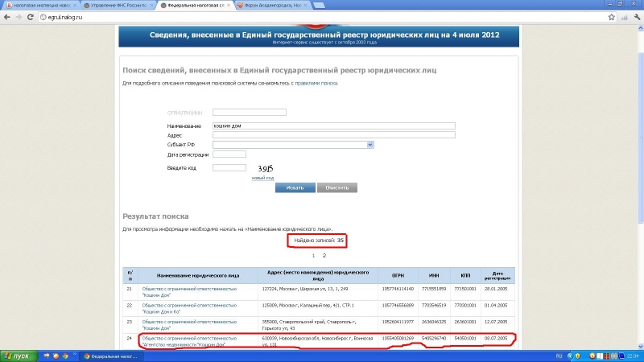644x362 pixels.
Task: Open the Chrome wrench settings menu
Action: tap(637, 17)
